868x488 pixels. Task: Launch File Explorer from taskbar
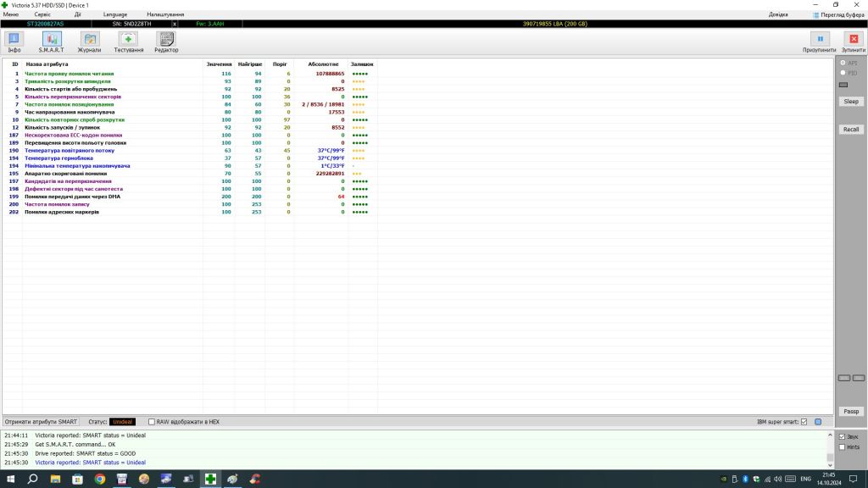pos(55,479)
